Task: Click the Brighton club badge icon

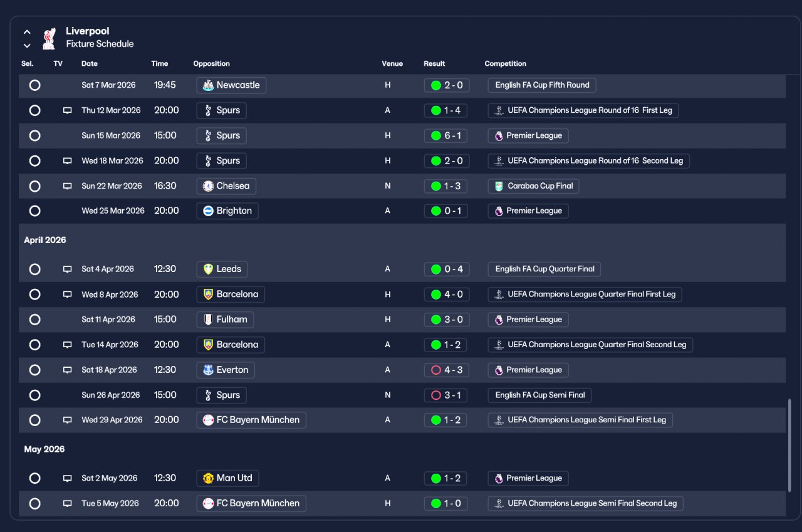Action: click(208, 211)
